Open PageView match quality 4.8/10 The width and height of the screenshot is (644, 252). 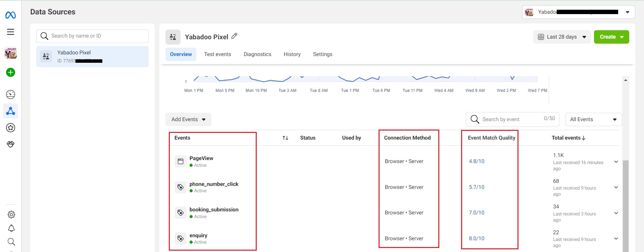click(477, 161)
